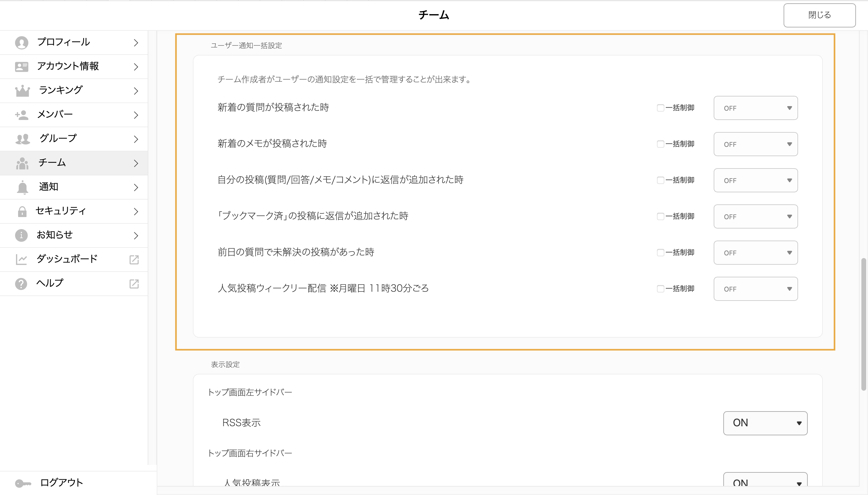Open ヘルプ external link

click(74, 284)
